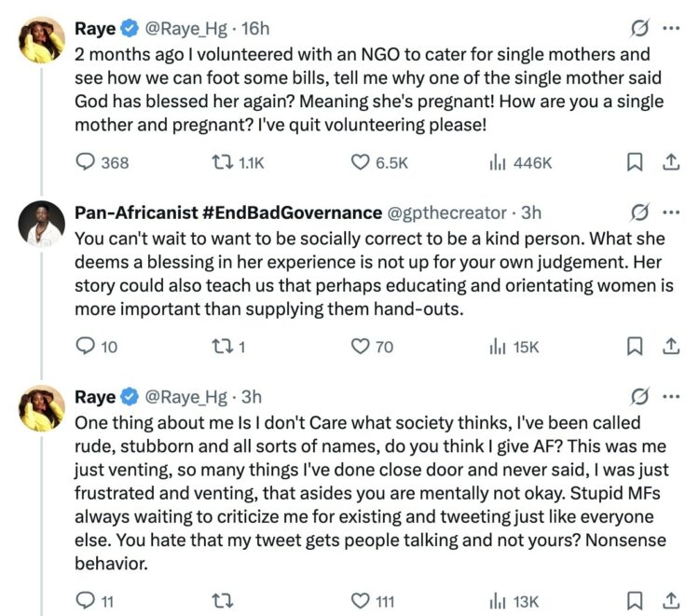699x616 pixels.
Task: Share Raye's last reply tweet
Action: [669, 601]
